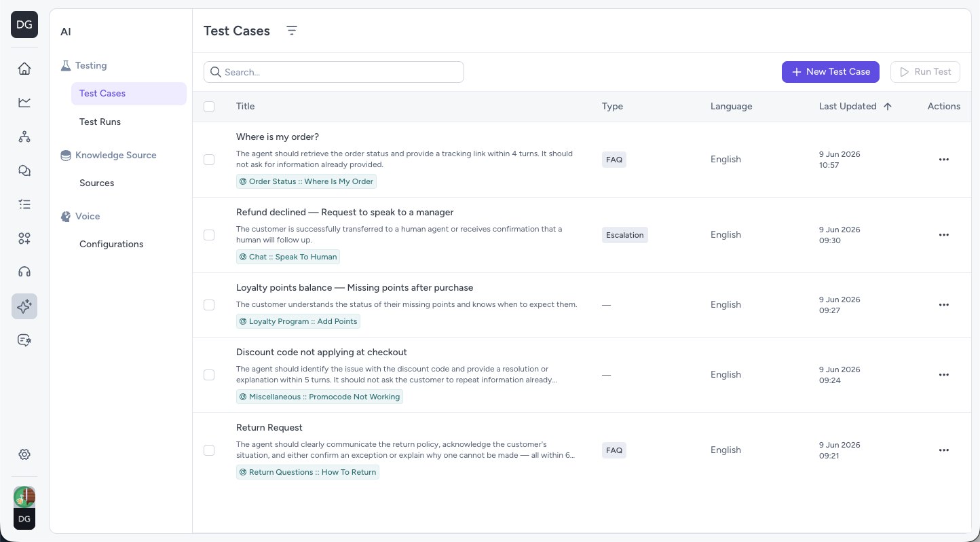Image resolution: width=980 pixels, height=542 pixels.
Task: Click Return Questions :: How To Return tag
Action: click(307, 472)
